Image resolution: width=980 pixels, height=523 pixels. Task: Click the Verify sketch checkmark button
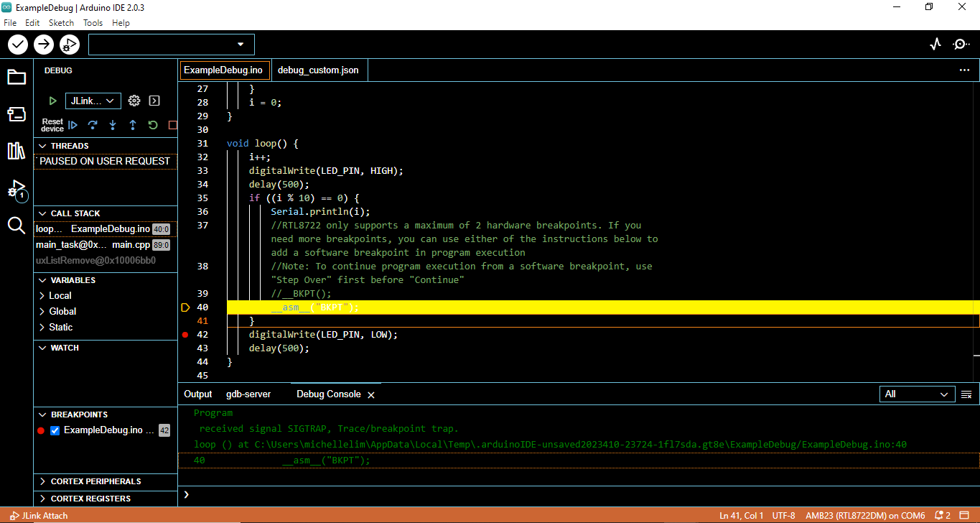pos(18,45)
